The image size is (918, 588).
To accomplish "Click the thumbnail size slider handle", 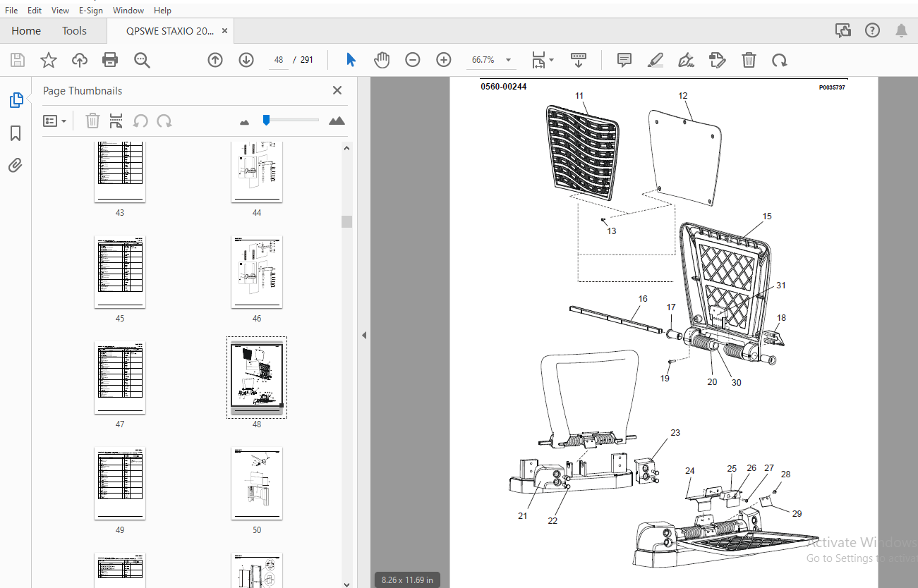I will click(x=266, y=120).
